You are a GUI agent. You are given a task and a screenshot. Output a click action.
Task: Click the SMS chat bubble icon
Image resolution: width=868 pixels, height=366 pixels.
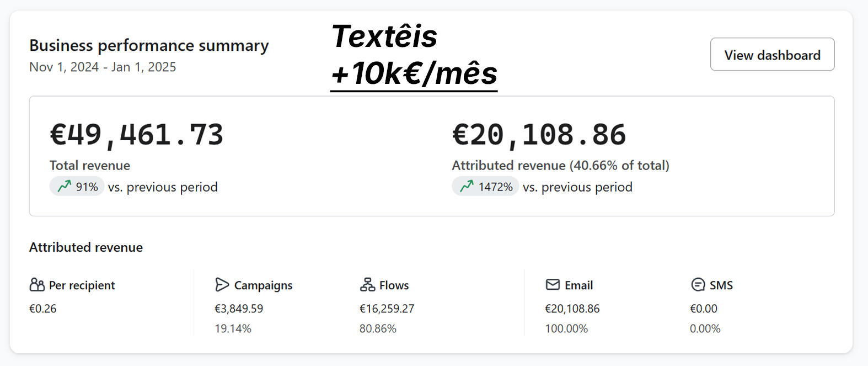[x=698, y=285]
